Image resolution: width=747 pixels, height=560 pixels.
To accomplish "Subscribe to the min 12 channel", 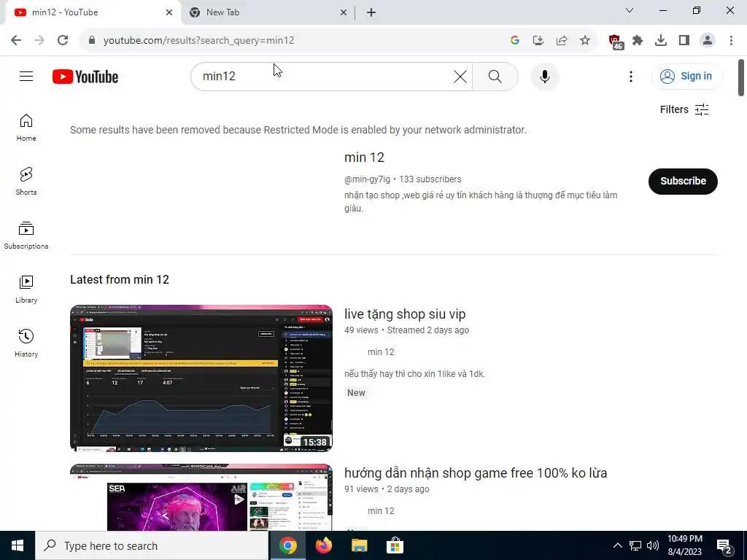I will coord(683,181).
